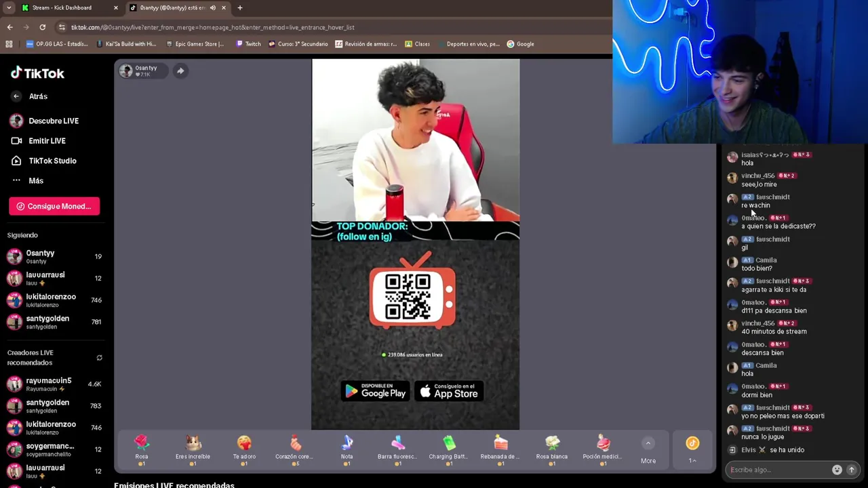This screenshot has height=488, width=868.
Task: Click the 'Elvis se ha unido' notice
Action: [766, 450]
